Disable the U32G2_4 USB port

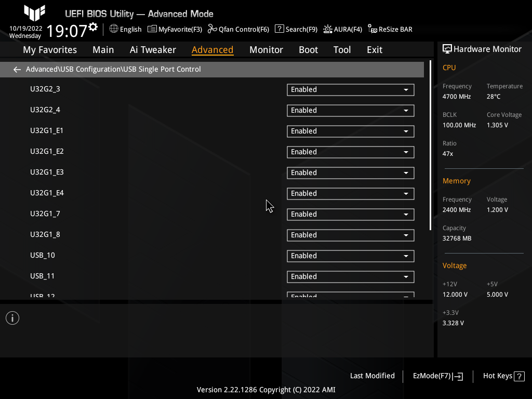(350, 110)
